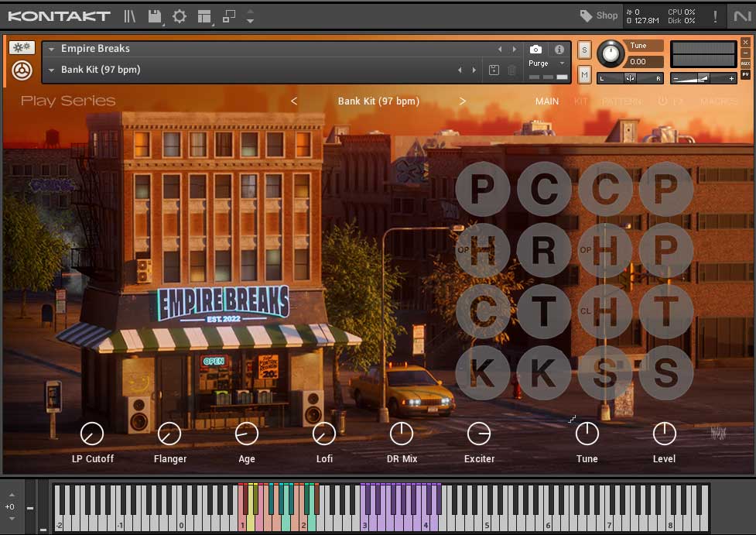Click the LP Cutoff knob

pyautogui.click(x=91, y=434)
